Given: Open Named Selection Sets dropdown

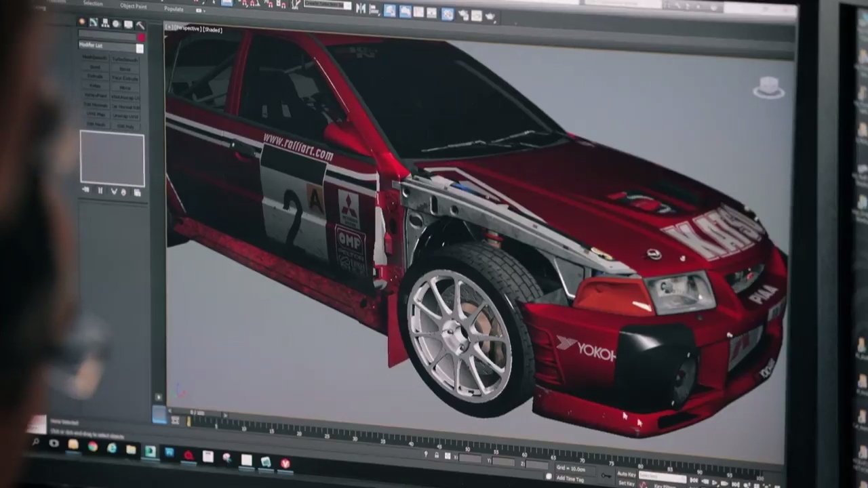Looking at the screenshot, I should click(328, 5).
